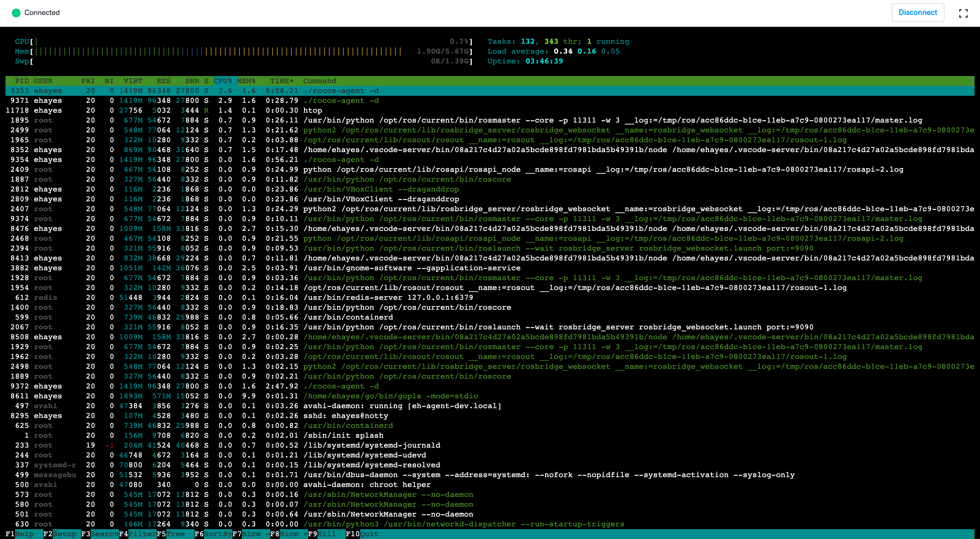The height and width of the screenshot is (539, 980).
Task: Select rosmaster process PID 1895
Action: (490, 120)
